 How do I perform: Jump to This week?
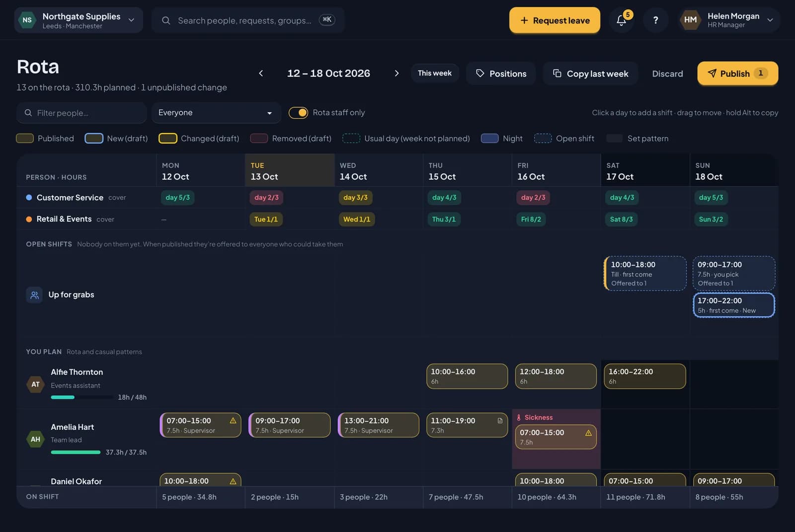435,73
